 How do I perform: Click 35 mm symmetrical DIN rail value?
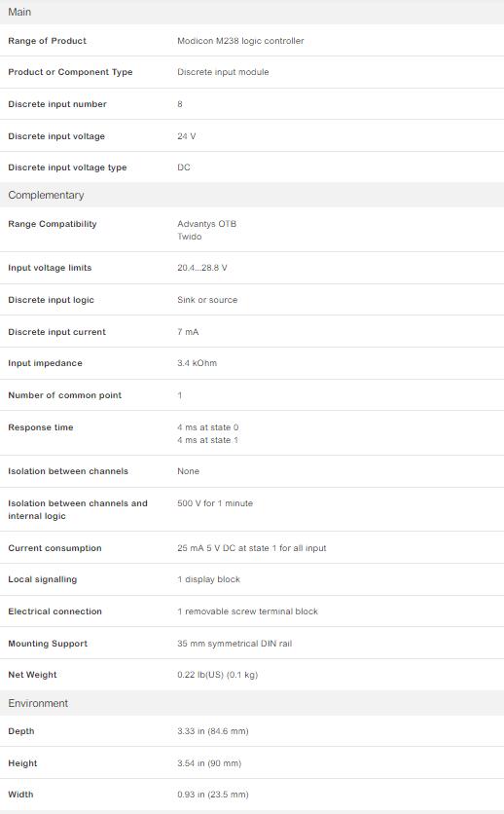click(x=234, y=644)
